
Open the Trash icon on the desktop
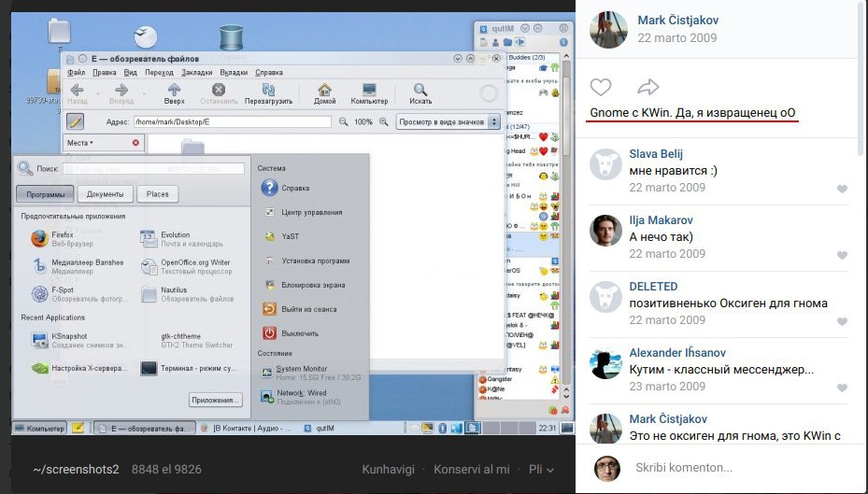tap(231, 37)
